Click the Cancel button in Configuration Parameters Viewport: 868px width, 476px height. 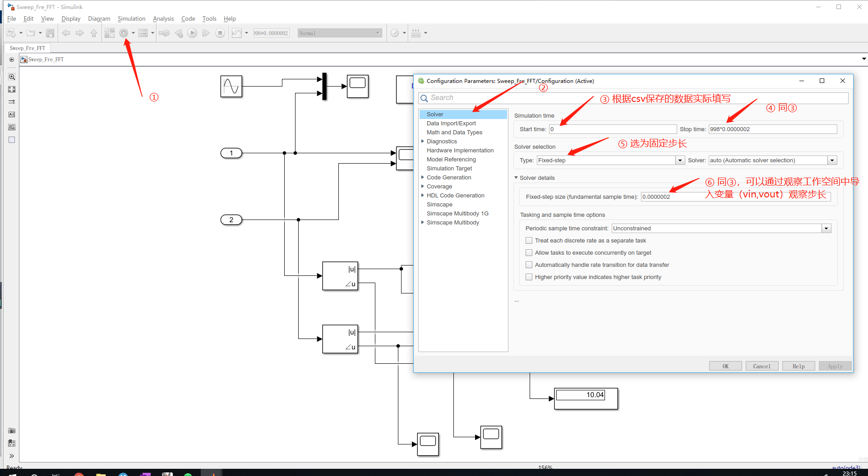762,366
